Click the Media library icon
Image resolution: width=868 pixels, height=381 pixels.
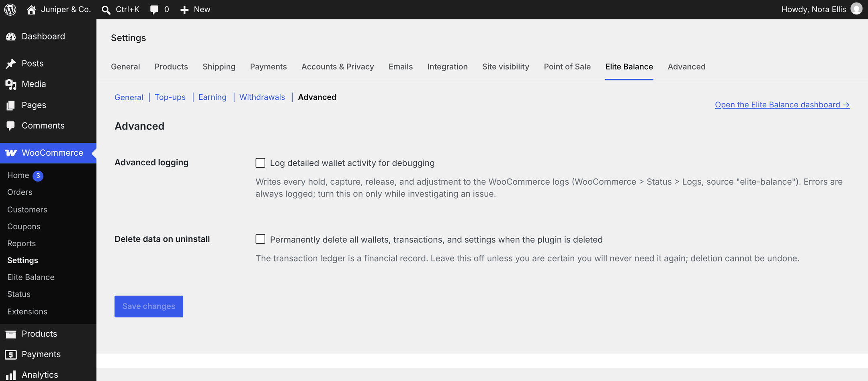11,84
